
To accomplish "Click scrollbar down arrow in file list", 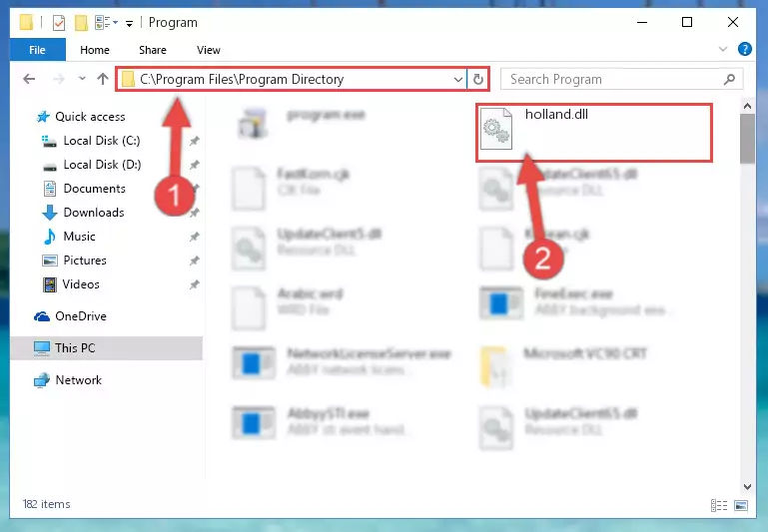I will click(747, 486).
